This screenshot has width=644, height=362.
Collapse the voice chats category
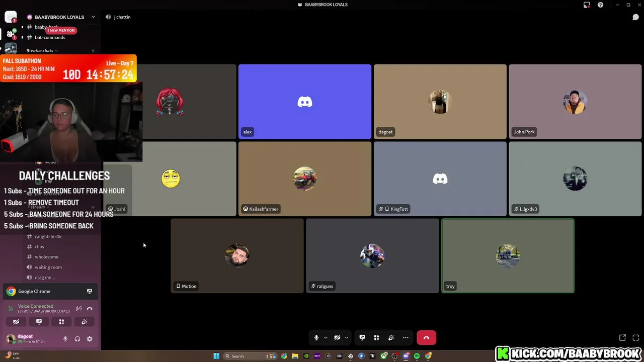point(42,50)
